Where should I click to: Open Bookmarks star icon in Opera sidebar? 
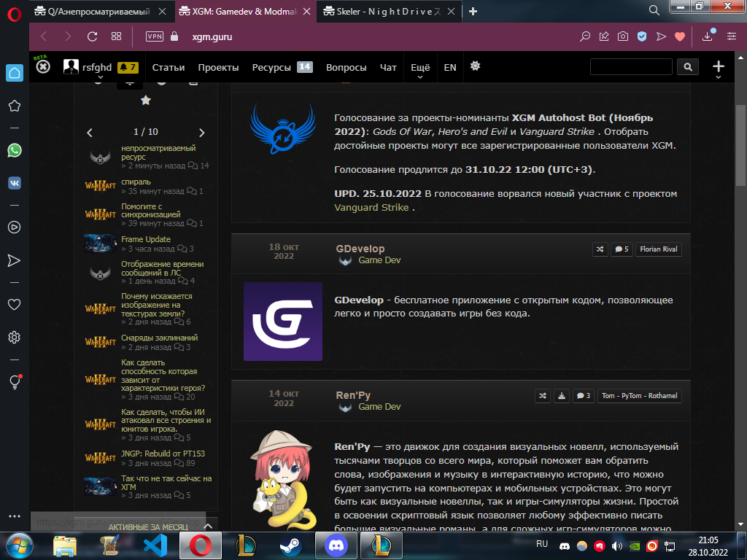15,106
